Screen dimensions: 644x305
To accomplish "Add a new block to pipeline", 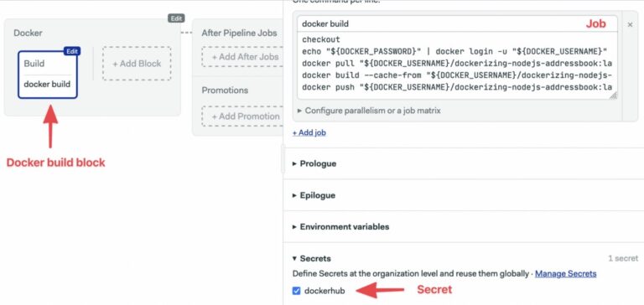I will (137, 64).
